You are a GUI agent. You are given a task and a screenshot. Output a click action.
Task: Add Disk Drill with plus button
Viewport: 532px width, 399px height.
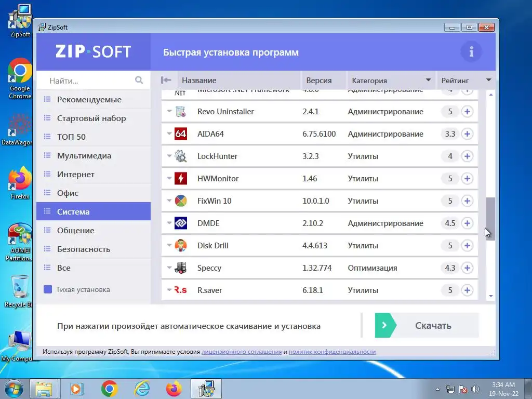click(x=467, y=246)
